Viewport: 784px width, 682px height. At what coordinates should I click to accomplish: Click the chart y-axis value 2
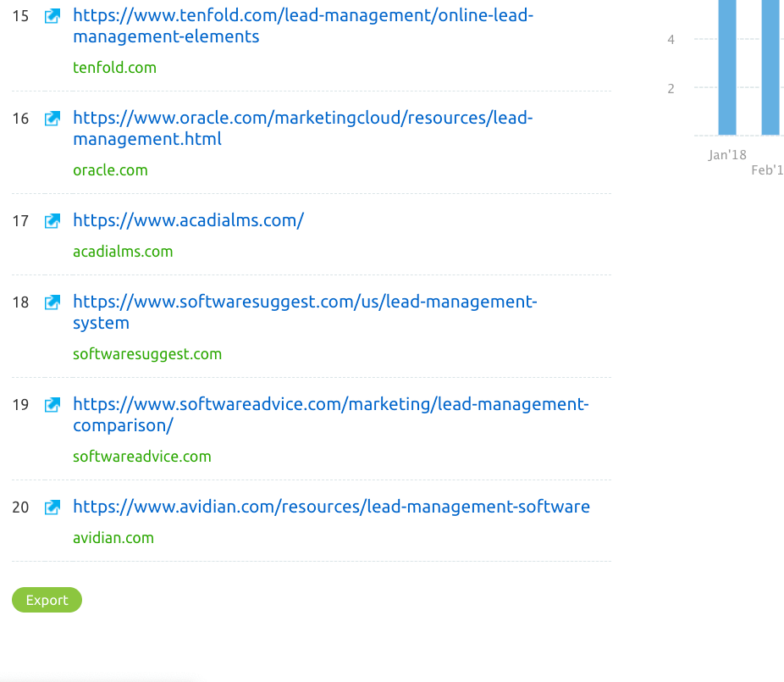tap(671, 89)
